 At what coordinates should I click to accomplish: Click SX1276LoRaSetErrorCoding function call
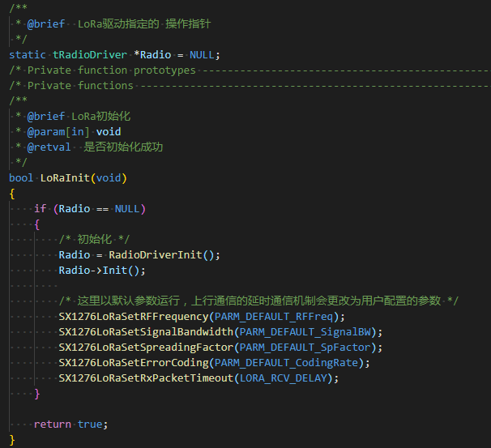[x=134, y=363]
